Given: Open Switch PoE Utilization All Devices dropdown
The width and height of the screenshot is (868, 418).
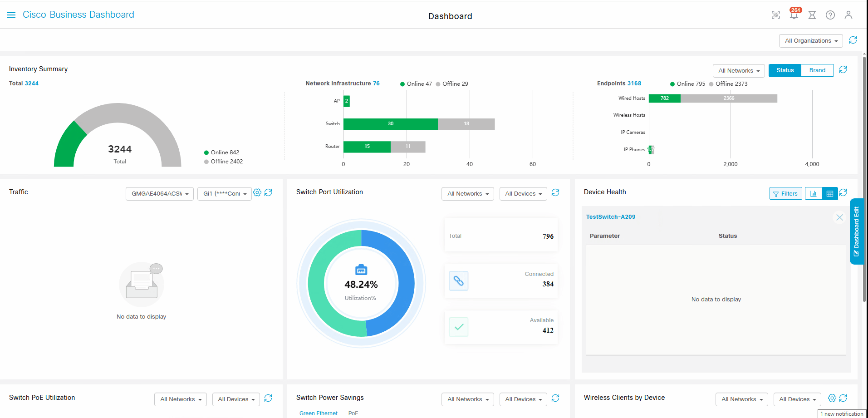Looking at the screenshot, I should click(236, 399).
